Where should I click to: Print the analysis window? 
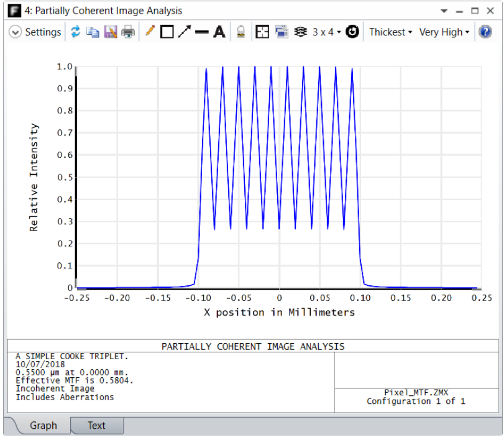click(x=128, y=32)
